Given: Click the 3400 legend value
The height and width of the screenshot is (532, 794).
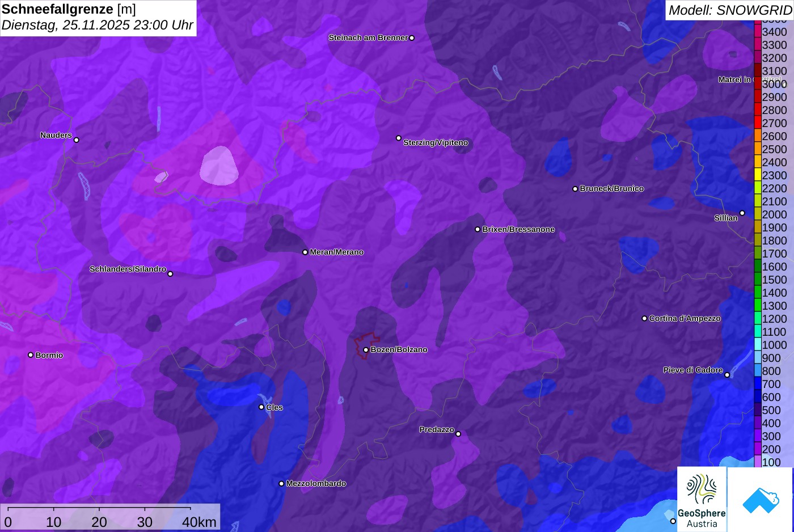Looking at the screenshot, I should coord(774,32).
